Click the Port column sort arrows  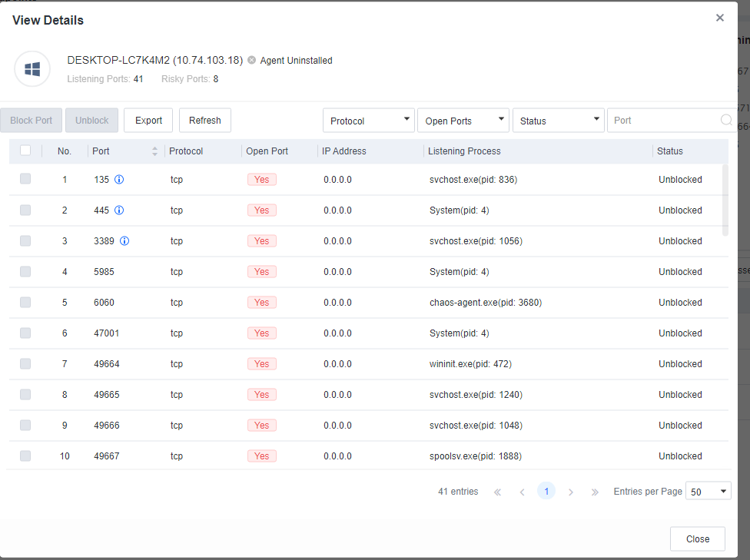point(154,151)
